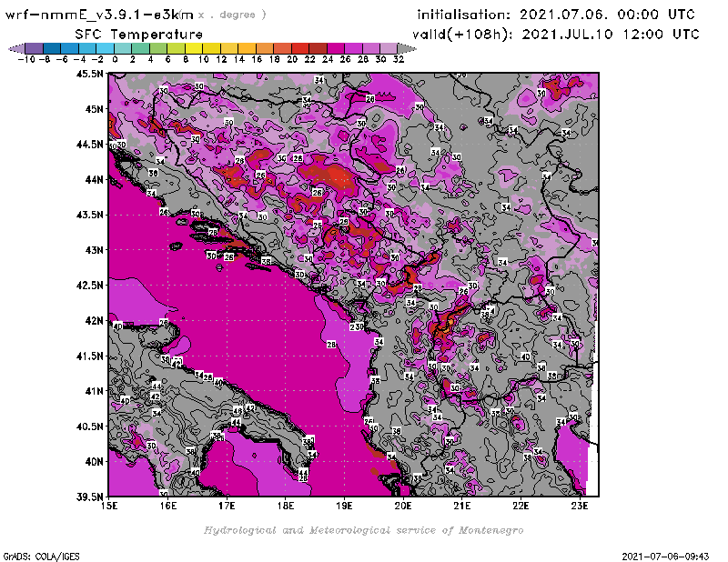Click the '( x . degree )' resolution text

point(224,15)
